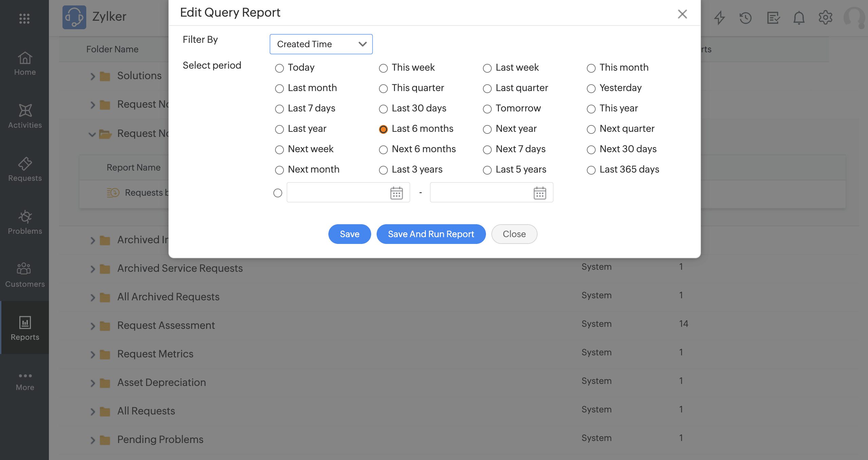Open the notifications bell
The height and width of the screenshot is (460, 868).
pos(799,18)
